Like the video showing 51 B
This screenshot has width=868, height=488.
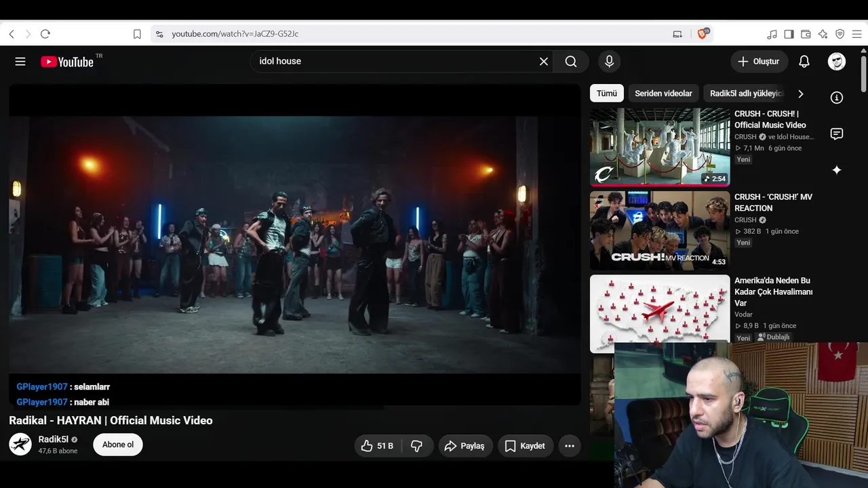point(378,446)
